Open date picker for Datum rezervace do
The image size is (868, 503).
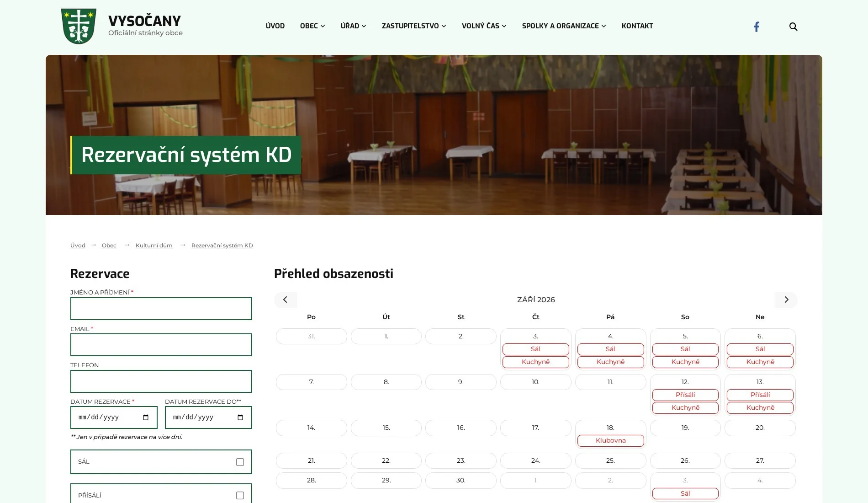[240, 417]
